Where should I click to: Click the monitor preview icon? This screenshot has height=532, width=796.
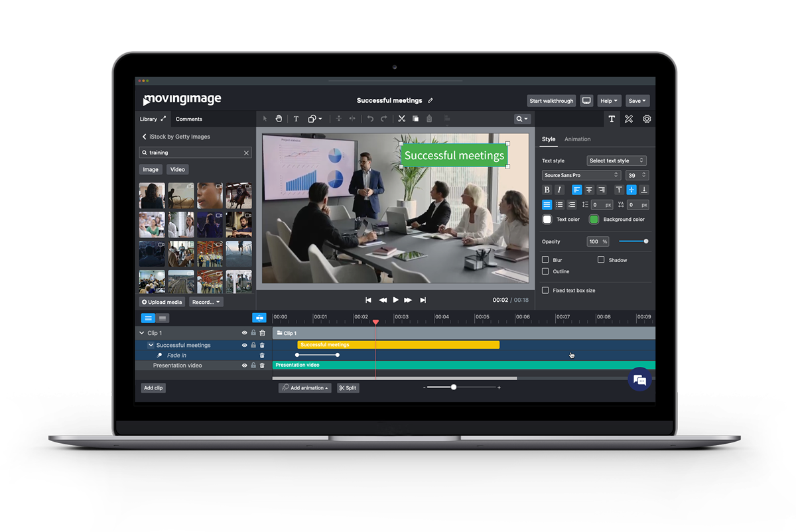click(586, 101)
